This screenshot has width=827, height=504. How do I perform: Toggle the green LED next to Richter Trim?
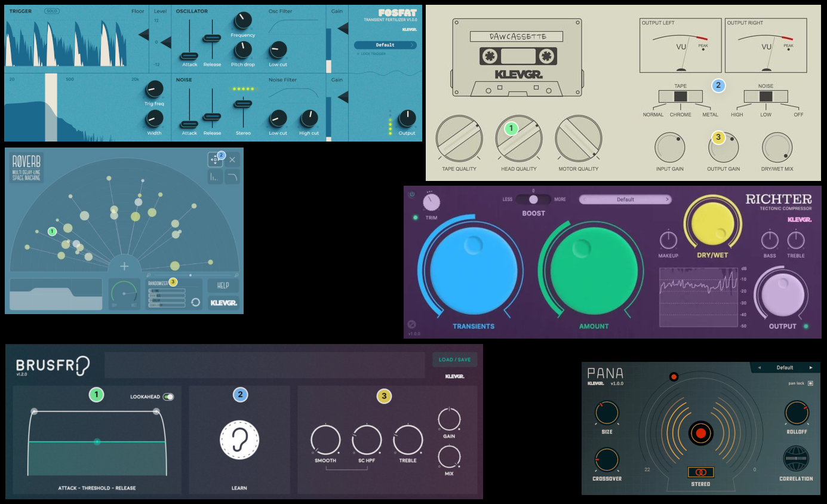tap(416, 217)
